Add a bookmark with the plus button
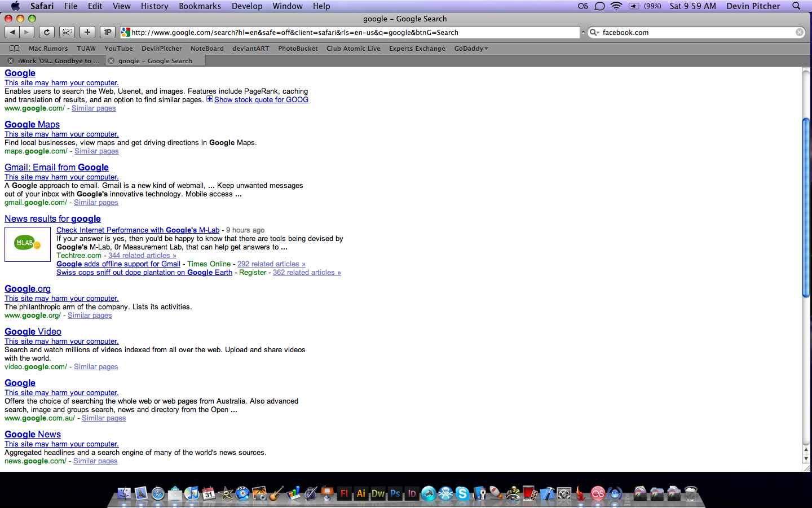The image size is (812, 508). click(87, 32)
